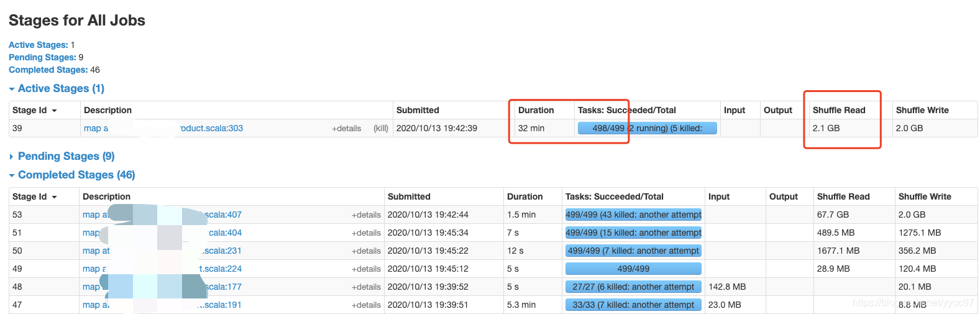Select the 32 min duration value
The image size is (980, 314).
point(531,128)
